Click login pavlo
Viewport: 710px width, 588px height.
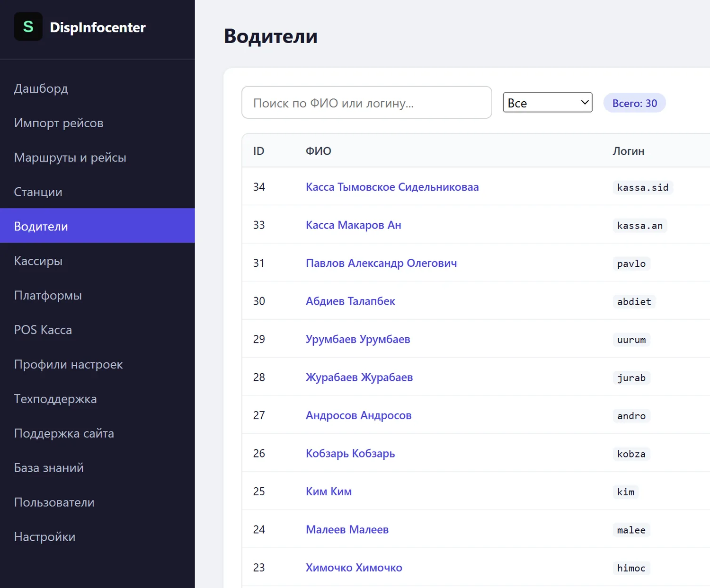pos(631,264)
